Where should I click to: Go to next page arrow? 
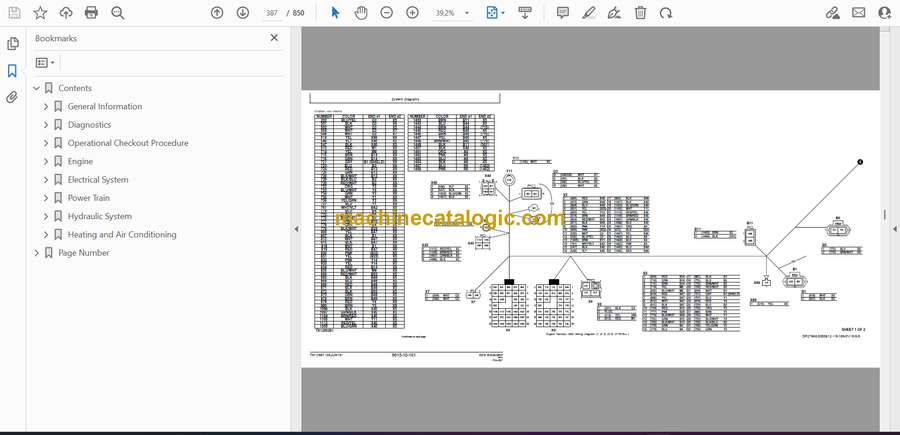click(x=243, y=13)
